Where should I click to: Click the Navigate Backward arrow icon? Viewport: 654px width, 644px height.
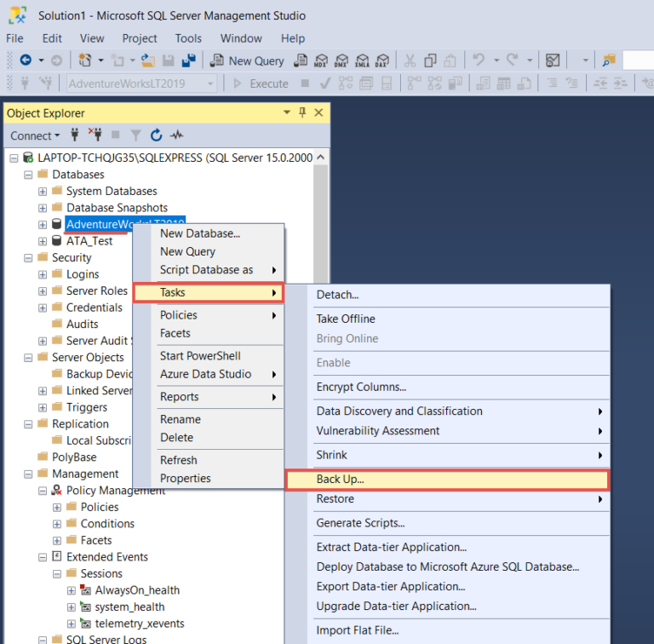coord(26,60)
